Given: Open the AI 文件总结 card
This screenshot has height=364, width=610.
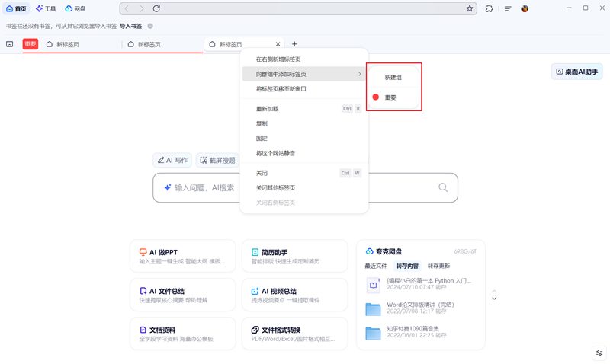Looking at the screenshot, I should [x=183, y=295].
